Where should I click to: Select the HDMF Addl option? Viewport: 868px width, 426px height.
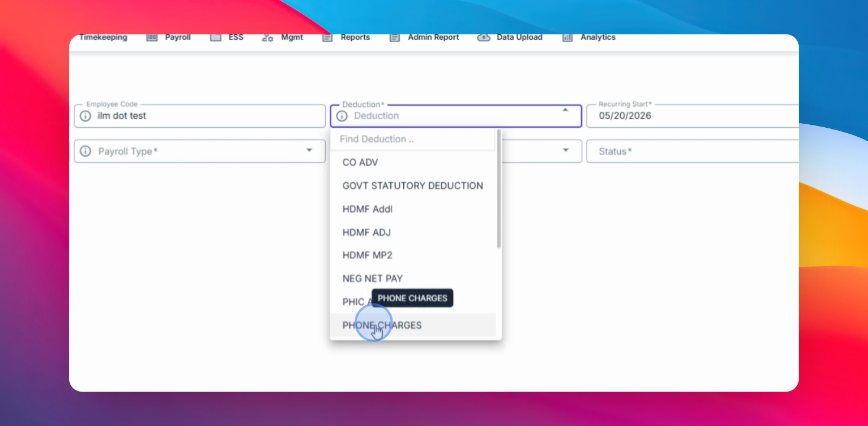[x=413, y=209]
